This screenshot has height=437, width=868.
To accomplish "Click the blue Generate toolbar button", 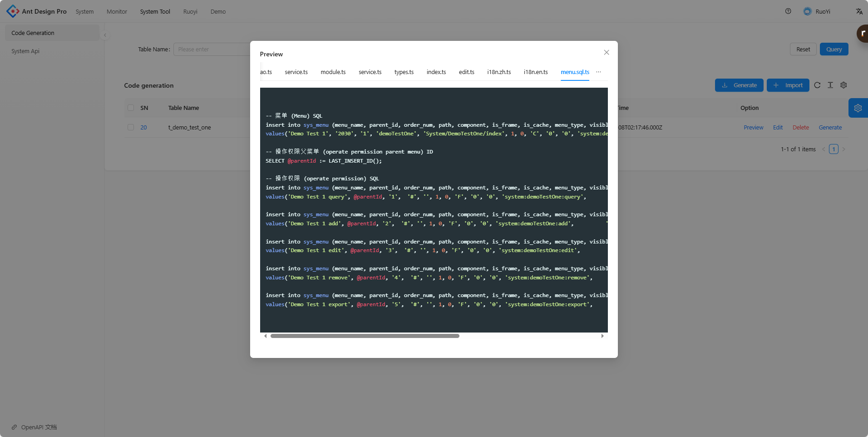I will pyautogui.click(x=739, y=85).
